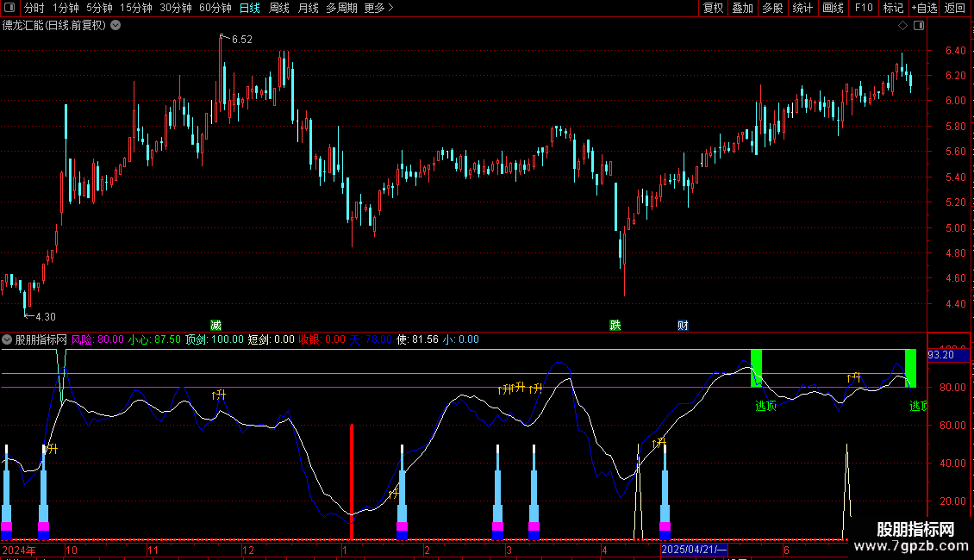Click the 2024年 label on the time axis

pyautogui.click(x=19, y=550)
